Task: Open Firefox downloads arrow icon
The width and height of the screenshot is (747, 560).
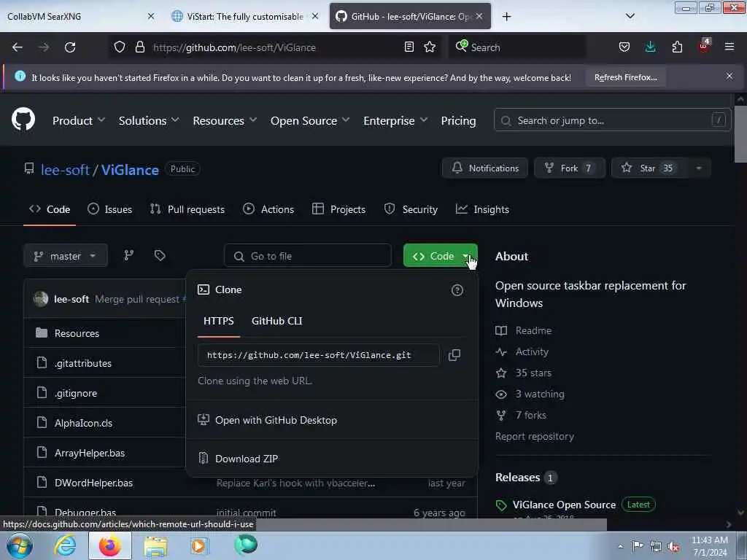Action: [x=650, y=47]
